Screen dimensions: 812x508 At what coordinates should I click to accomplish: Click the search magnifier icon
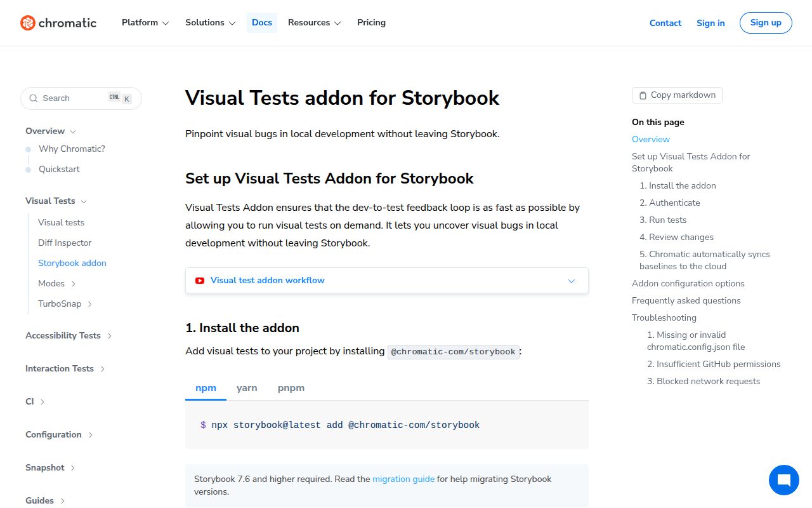(34, 98)
